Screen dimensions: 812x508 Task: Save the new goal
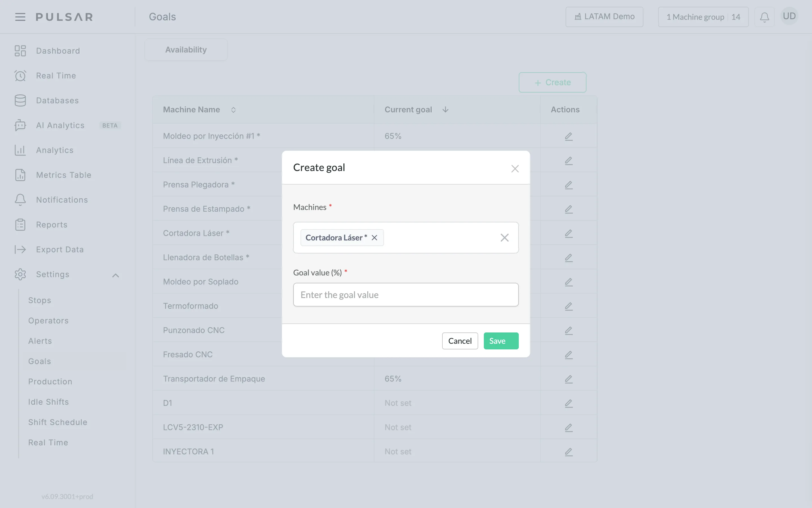[501, 341]
